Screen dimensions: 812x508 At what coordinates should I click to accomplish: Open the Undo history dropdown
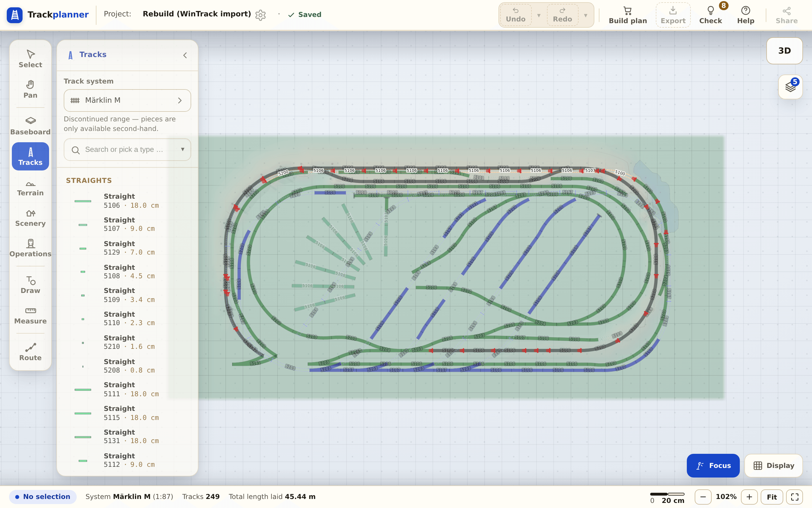[539, 15]
